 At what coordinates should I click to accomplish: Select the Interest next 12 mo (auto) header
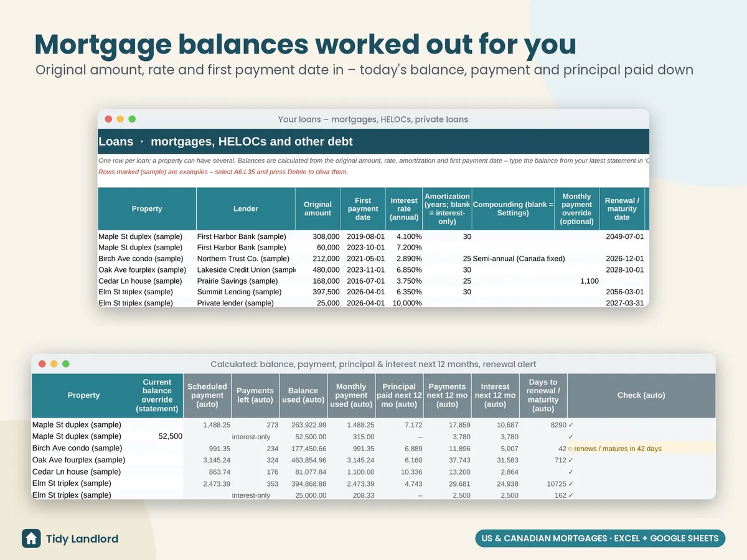coord(495,396)
